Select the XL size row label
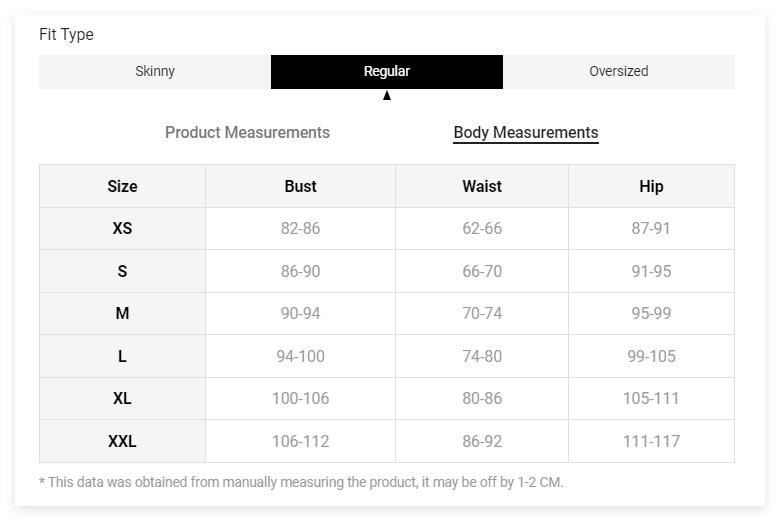The width and height of the screenshot is (780, 521). click(x=122, y=399)
